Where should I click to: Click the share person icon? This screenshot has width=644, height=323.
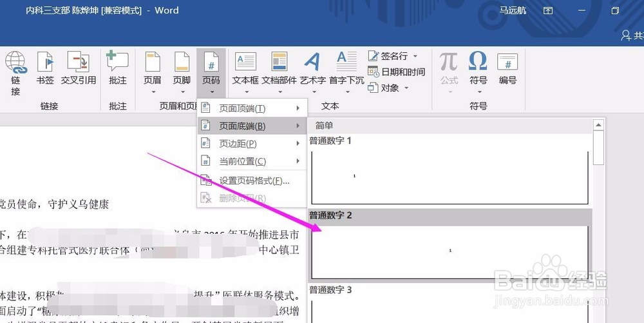pyautogui.click(x=626, y=35)
